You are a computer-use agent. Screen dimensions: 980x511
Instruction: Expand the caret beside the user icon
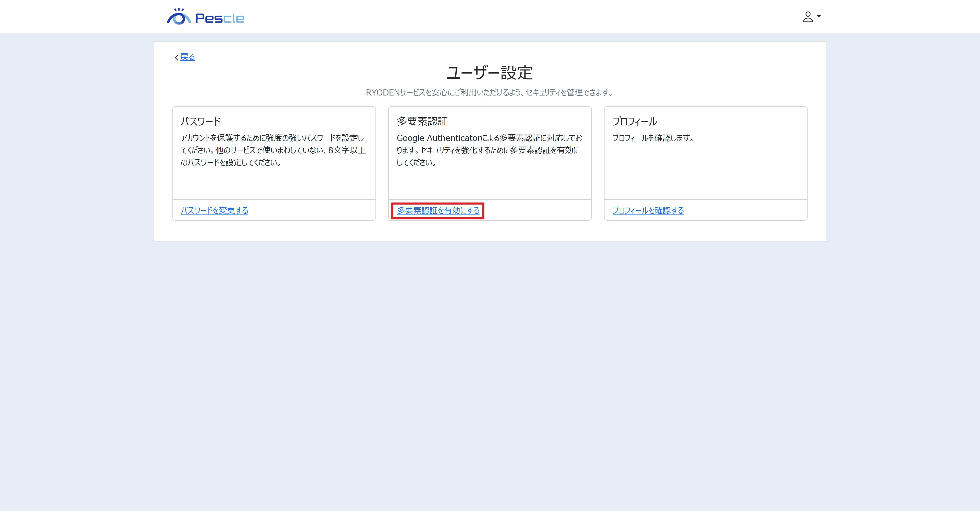click(819, 16)
